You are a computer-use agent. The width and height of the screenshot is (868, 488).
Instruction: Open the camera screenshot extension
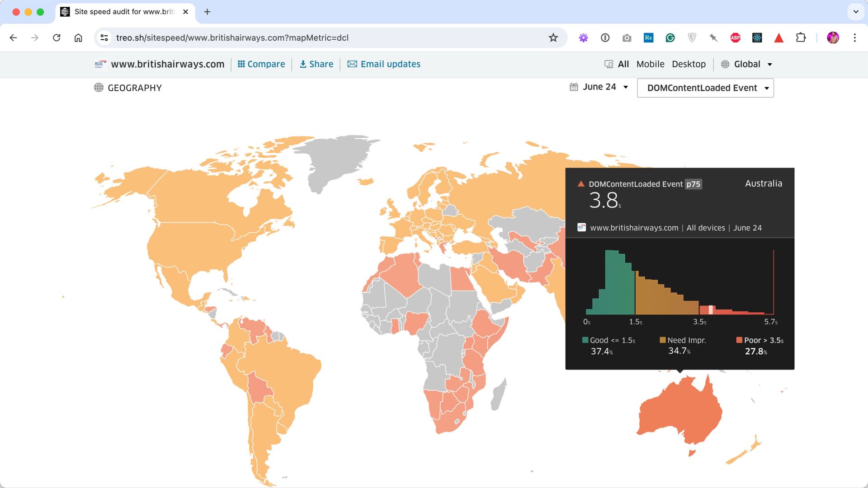[627, 38]
